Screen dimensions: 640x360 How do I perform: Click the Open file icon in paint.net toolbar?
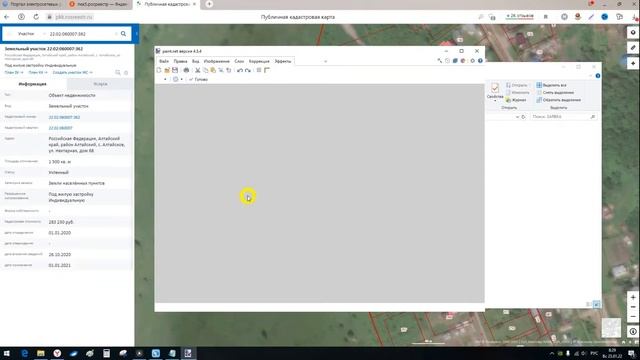coord(167,70)
